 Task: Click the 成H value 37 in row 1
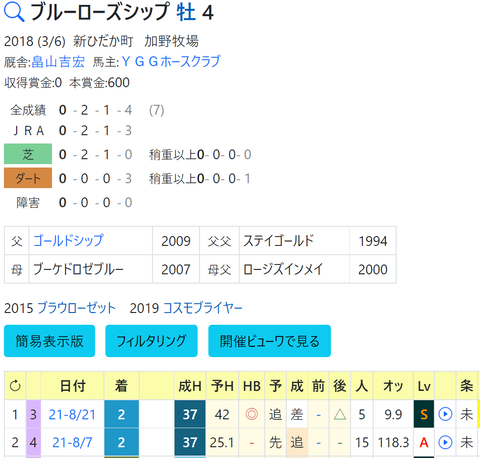coord(190,414)
